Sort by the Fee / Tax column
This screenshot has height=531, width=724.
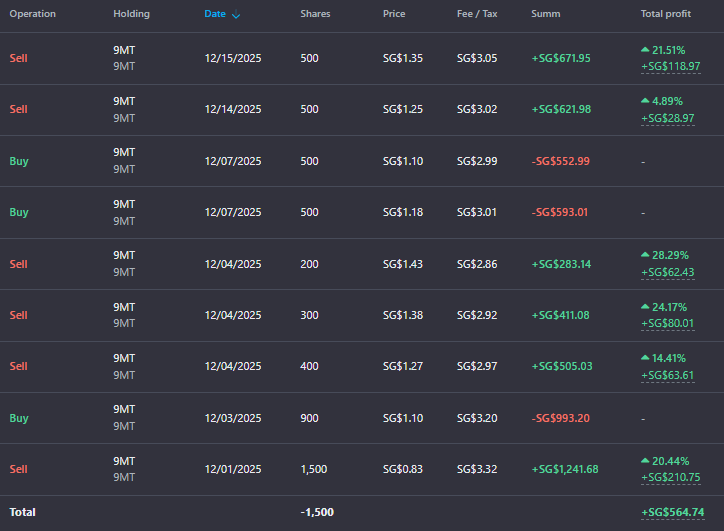click(x=477, y=14)
